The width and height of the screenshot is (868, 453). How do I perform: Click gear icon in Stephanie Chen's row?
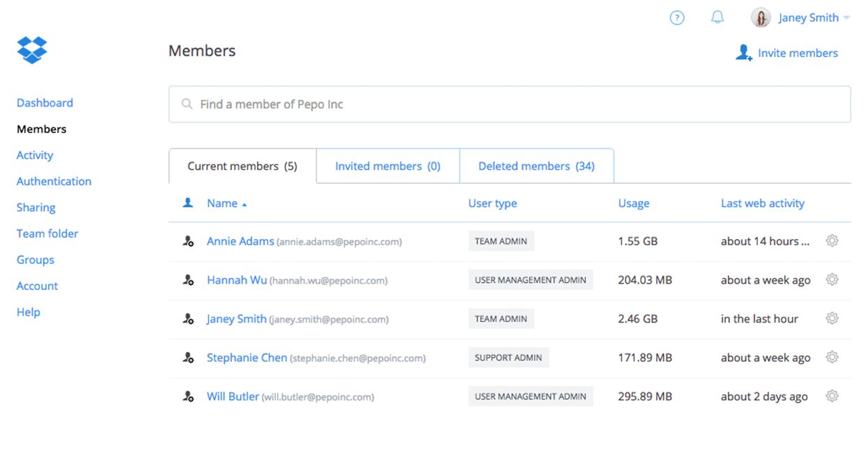point(832,358)
